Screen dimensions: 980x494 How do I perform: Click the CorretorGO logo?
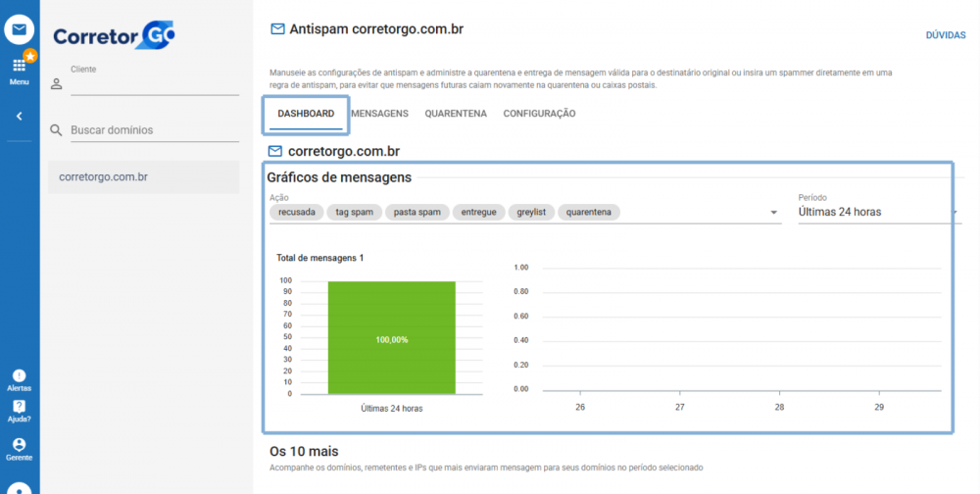pos(114,35)
